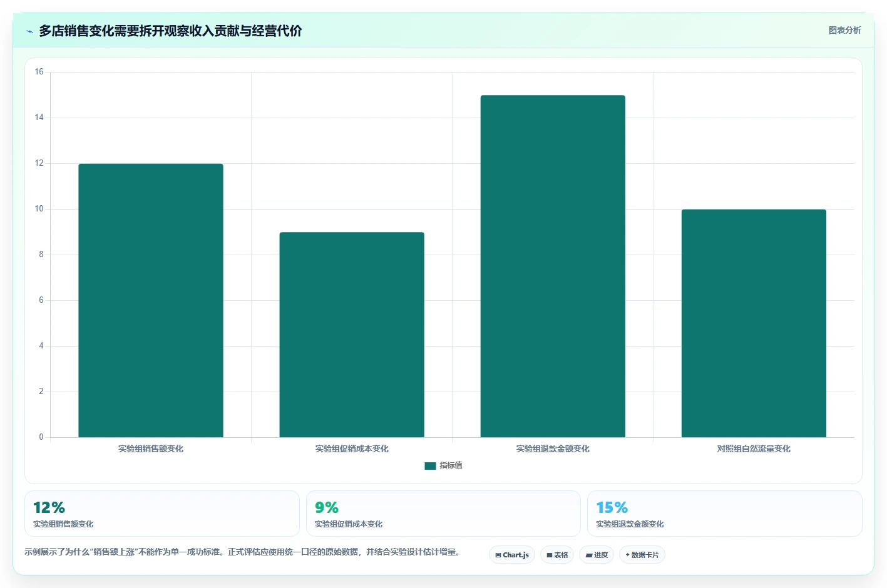Screen dimensions: 887x588
Task: Click x-axis label 实验组销售额变化
Action: pos(151,449)
